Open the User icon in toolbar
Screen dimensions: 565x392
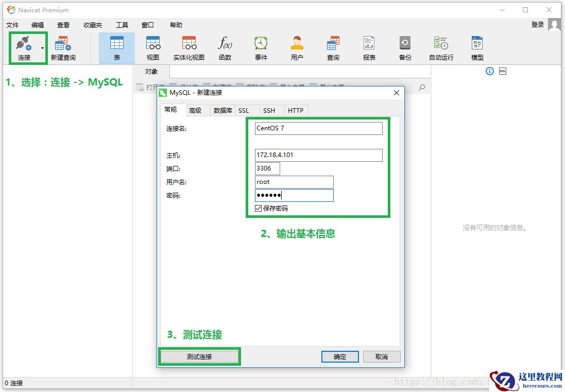(x=297, y=43)
